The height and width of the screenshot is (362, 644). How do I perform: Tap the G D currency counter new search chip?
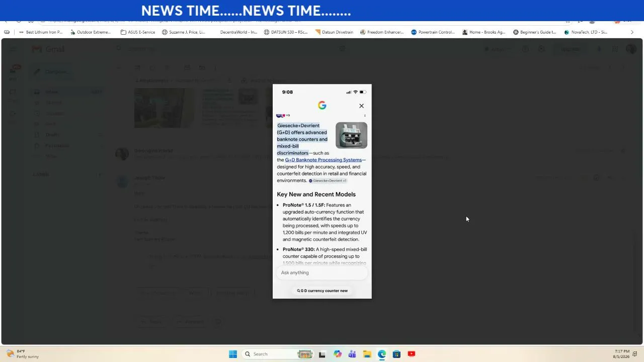(x=322, y=291)
